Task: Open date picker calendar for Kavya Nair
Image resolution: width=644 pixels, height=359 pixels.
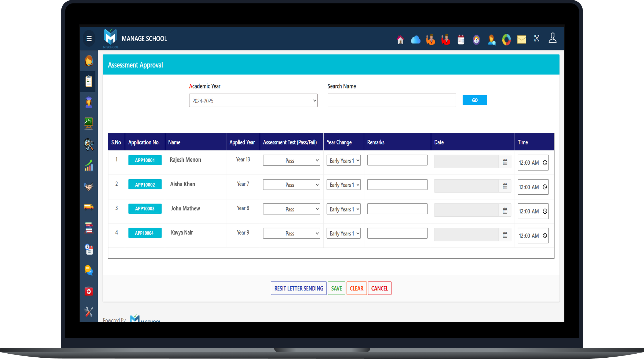Action: click(505, 235)
